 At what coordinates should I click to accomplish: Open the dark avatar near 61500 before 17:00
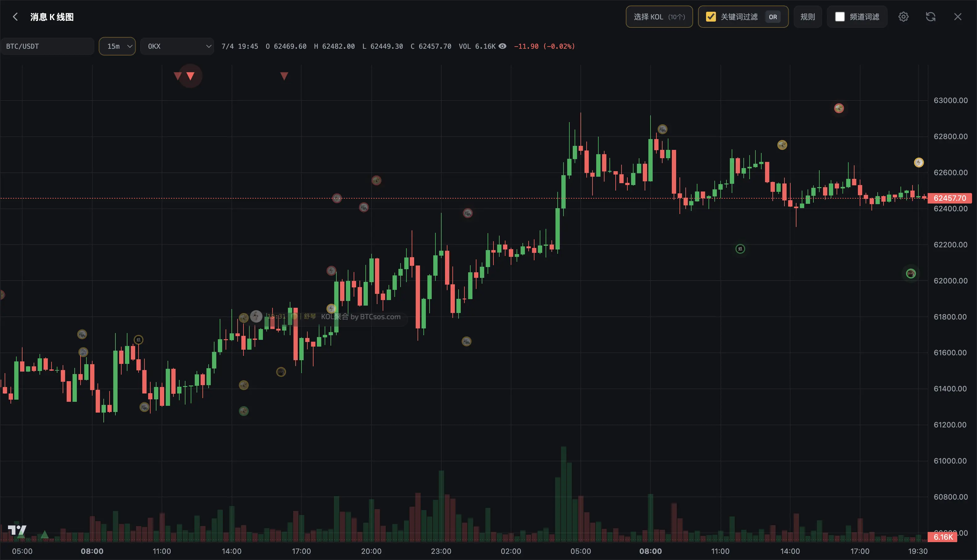pos(281,372)
